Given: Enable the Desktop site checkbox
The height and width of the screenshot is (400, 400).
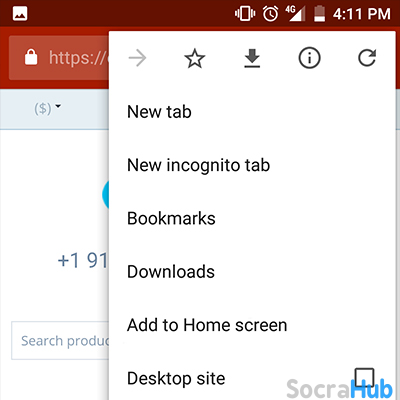Looking at the screenshot, I should [364, 378].
